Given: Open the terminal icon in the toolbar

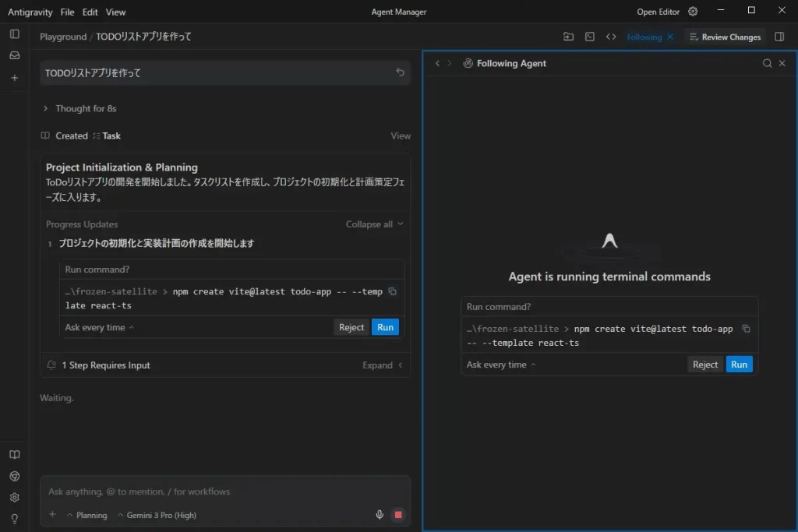Looking at the screenshot, I should click(590, 37).
